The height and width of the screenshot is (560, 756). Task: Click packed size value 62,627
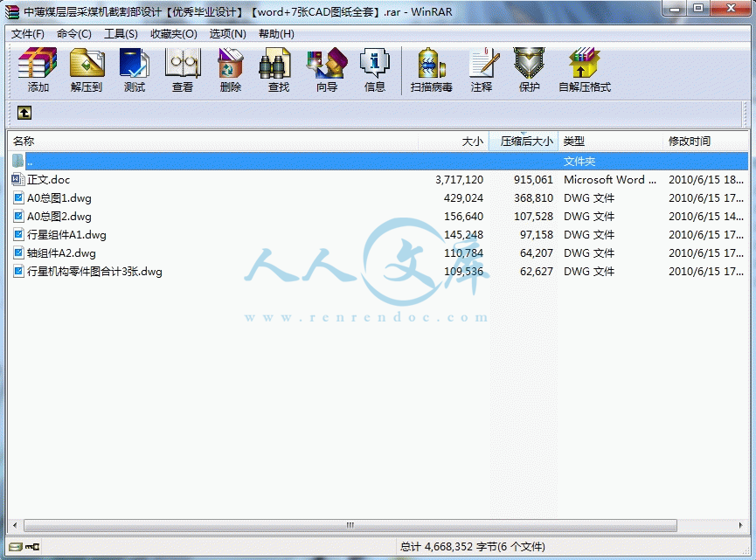[x=537, y=272]
